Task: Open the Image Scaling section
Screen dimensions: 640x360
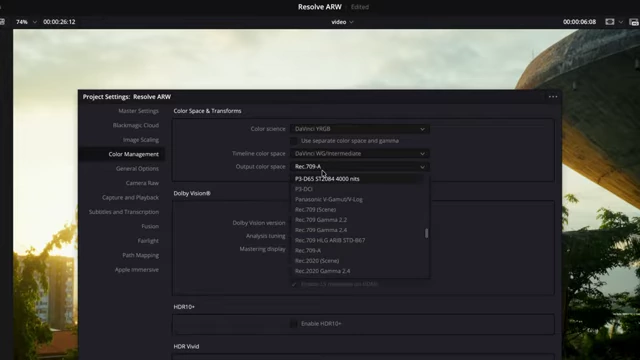Action: click(141, 140)
